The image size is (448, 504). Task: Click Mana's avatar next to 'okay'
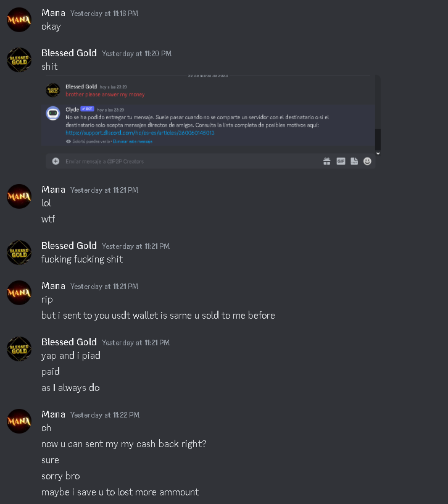click(x=19, y=20)
